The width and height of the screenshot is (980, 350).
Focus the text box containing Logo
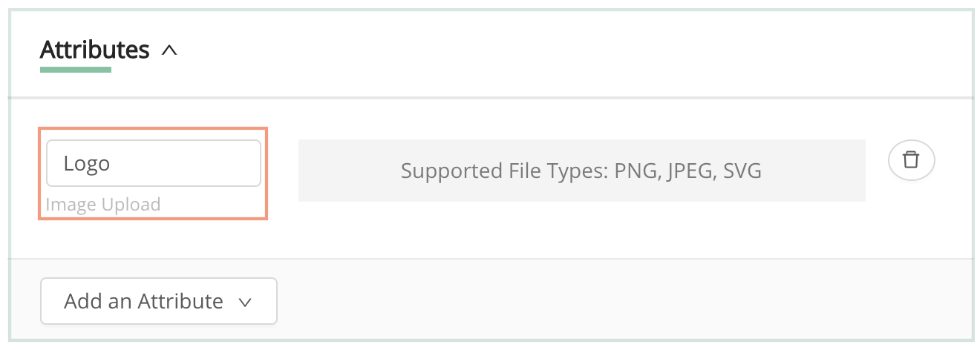154,163
